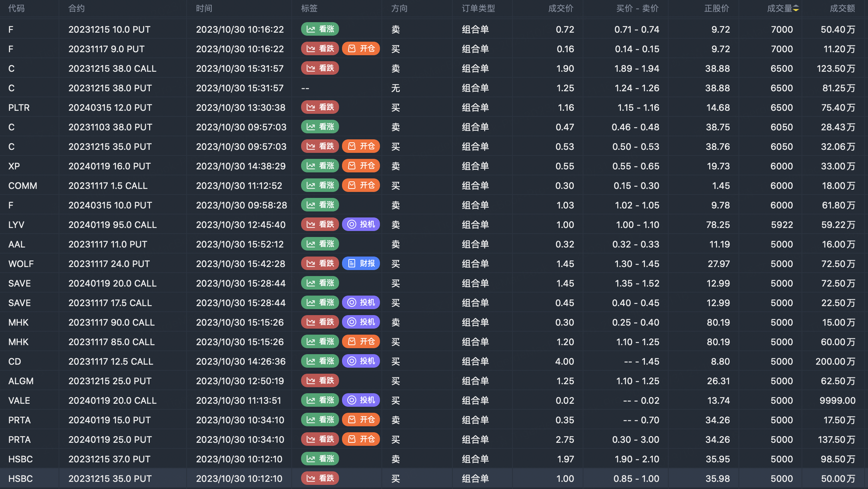
Task: Click 财报 tag on WOLF 24.0 PUT row
Action: click(361, 264)
